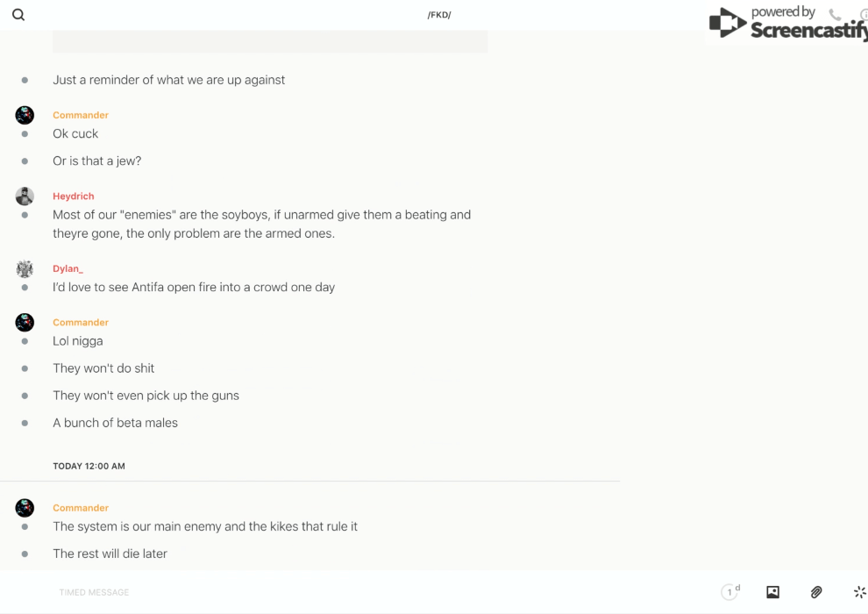Click Heydrich's profile avatar
The height and width of the screenshot is (614, 868).
click(x=25, y=196)
